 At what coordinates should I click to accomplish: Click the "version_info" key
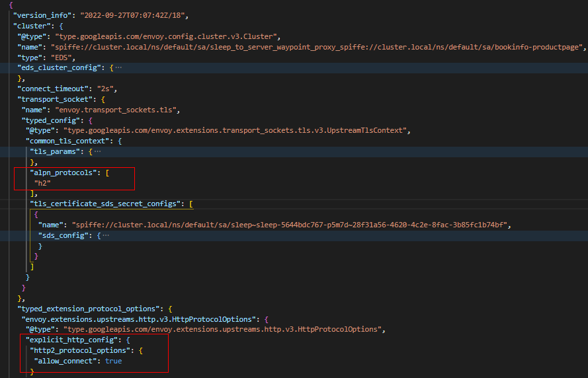click(x=42, y=15)
